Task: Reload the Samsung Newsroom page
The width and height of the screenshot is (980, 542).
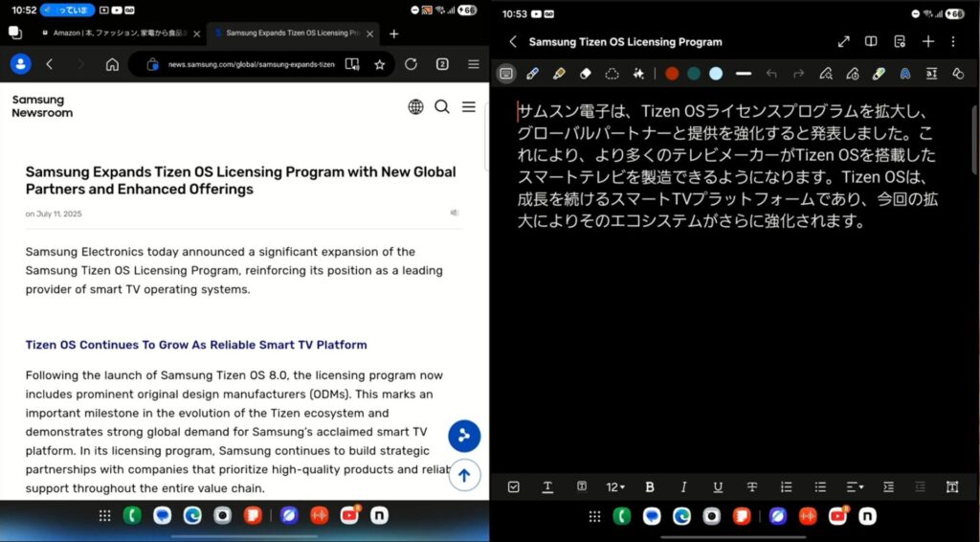Action: pyautogui.click(x=411, y=64)
